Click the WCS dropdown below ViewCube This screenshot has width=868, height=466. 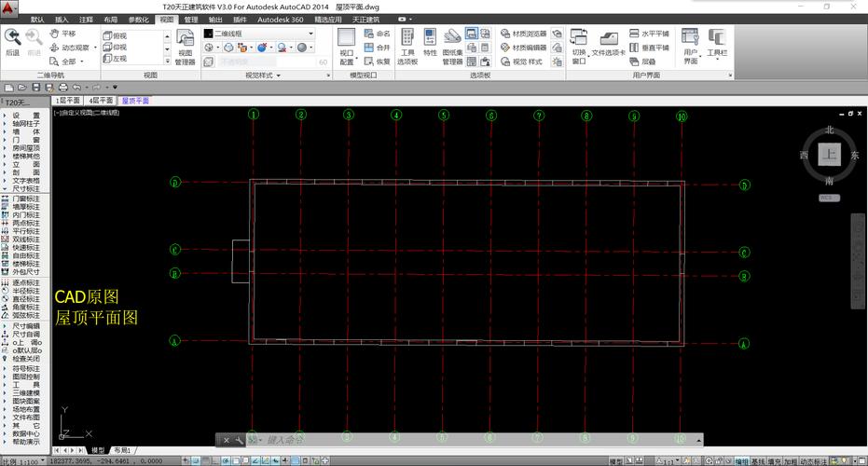click(829, 198)
